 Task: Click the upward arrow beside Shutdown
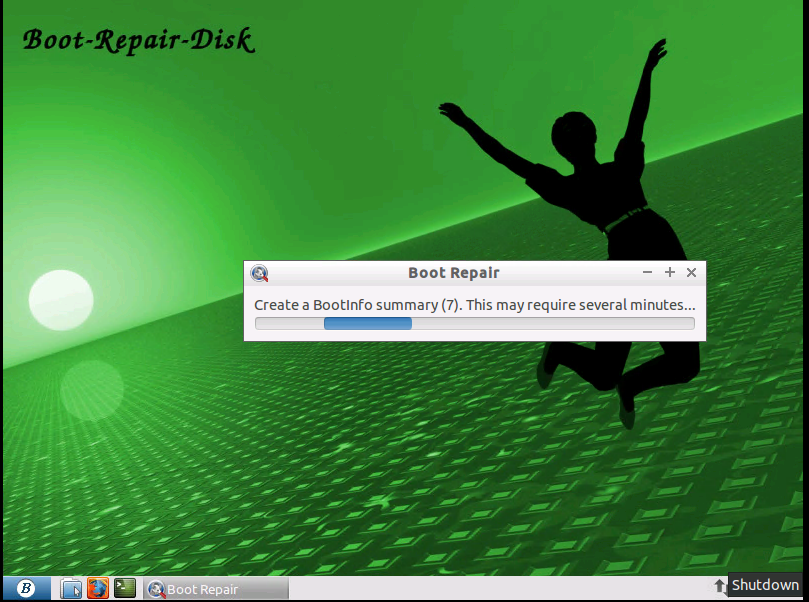click(x=718, y=585)
